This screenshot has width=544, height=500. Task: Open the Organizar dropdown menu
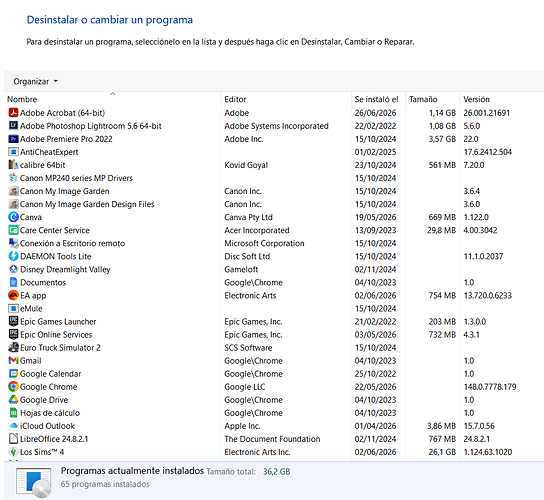[35, 81]
